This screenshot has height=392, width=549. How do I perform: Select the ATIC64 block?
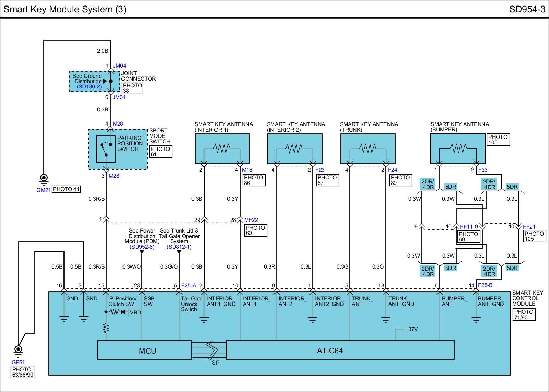pos(340,350)
